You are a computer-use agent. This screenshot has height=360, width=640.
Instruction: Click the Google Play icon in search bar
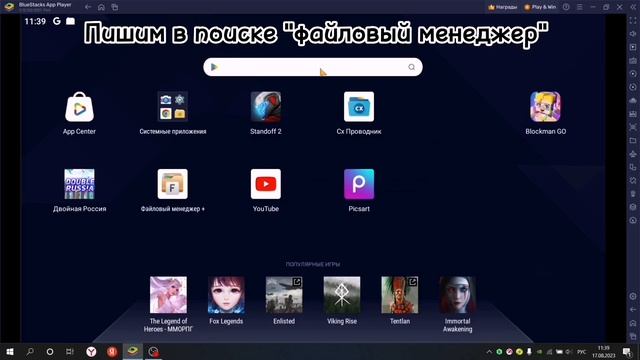214,67
